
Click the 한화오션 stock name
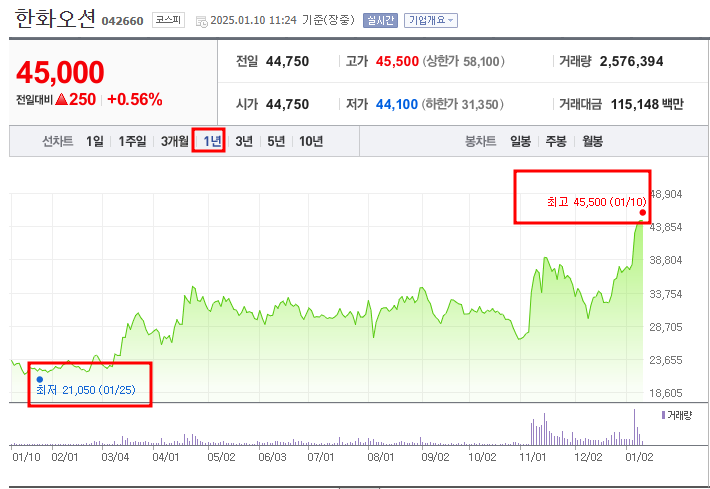tap(55, 19)
